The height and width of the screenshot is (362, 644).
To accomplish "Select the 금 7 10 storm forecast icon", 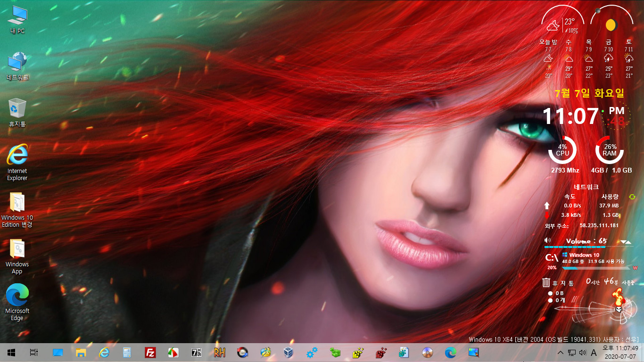I will click(x=609, y=58).
